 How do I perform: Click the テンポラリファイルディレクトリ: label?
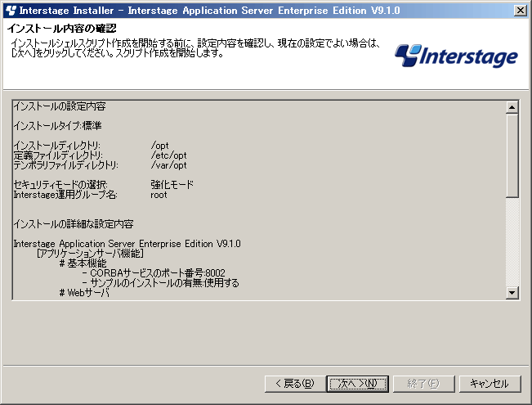(66, 165)
